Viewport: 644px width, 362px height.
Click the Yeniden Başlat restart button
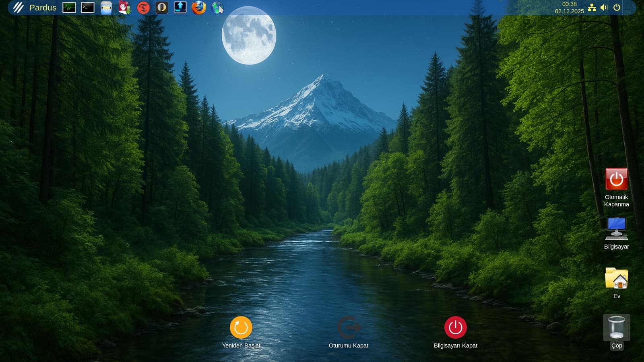coord(241,327)
